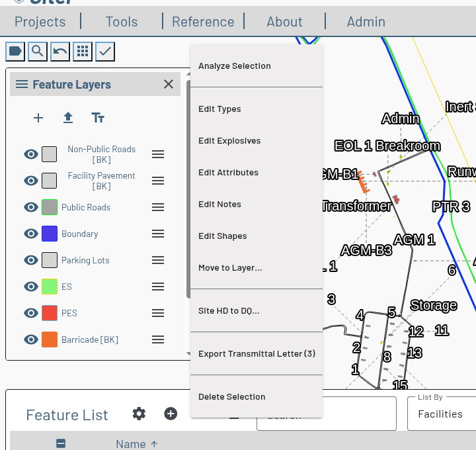This screenshot has width=476, height=450.
Task: Click the Public Roads gray color swatch
Action: pyautogui.click(x=49, y=207)
